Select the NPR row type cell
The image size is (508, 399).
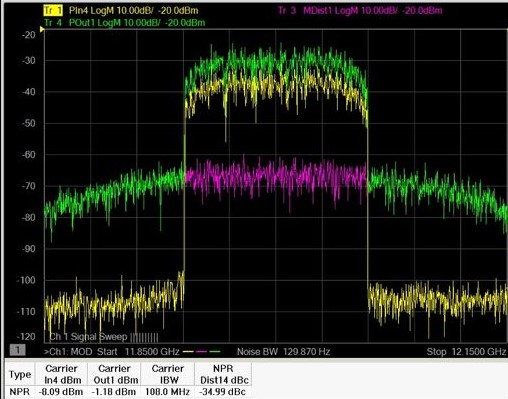pos(20,392)
